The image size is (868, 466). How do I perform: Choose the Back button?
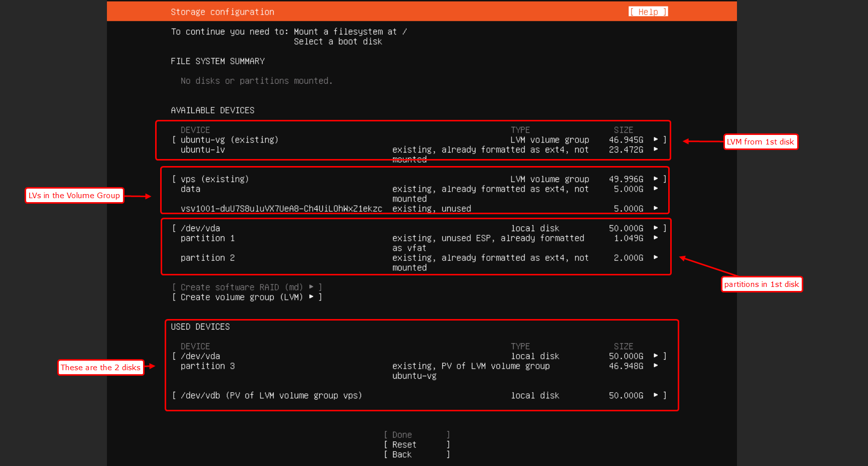click(x=417, y=454)
